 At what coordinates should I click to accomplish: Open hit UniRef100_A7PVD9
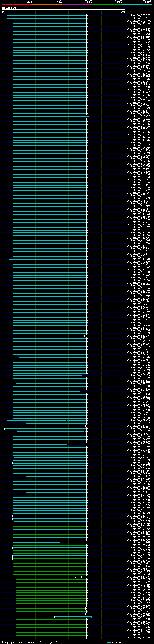138,420
